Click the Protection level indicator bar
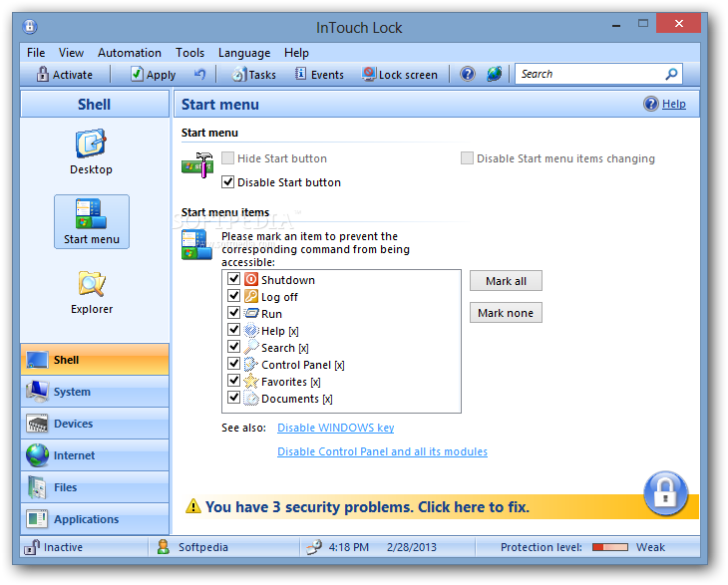The image size is (728, 585). coord(610,547)
